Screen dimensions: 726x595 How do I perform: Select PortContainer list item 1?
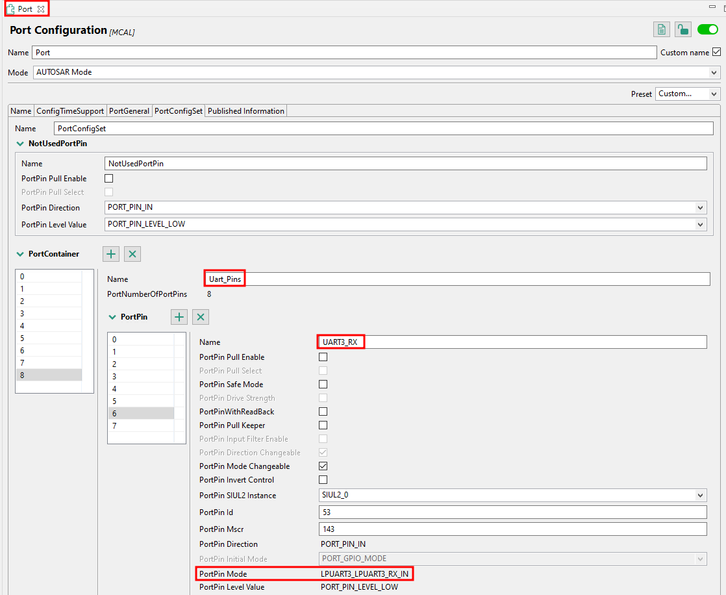click(x=49, y=289)
